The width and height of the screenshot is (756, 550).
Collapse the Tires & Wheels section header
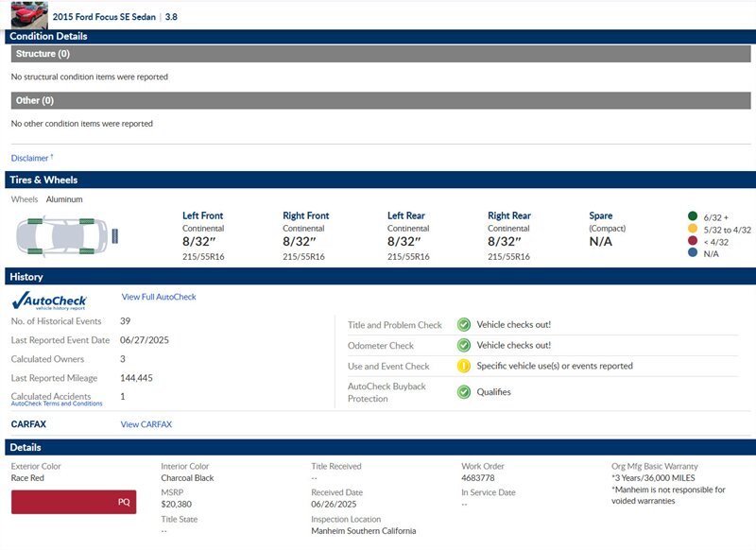point(378,180)
